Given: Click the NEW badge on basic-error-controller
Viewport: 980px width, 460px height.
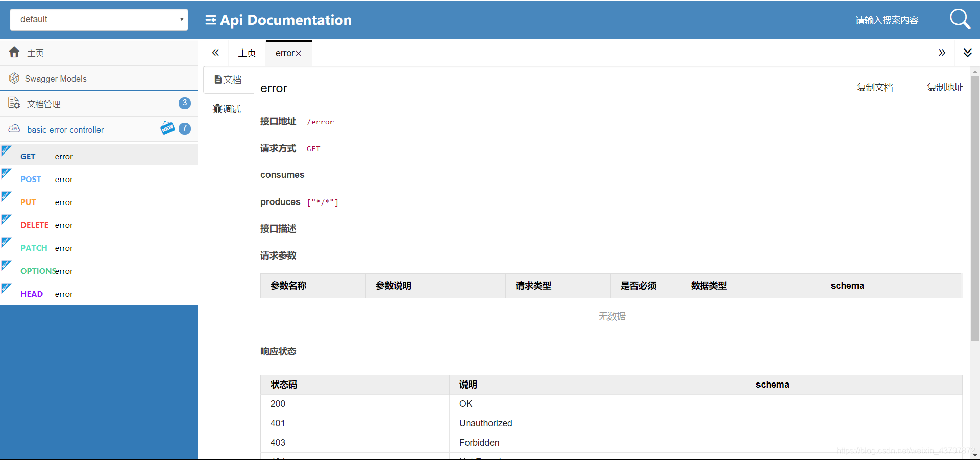Looking at the screenshot, I should (167, 127).
